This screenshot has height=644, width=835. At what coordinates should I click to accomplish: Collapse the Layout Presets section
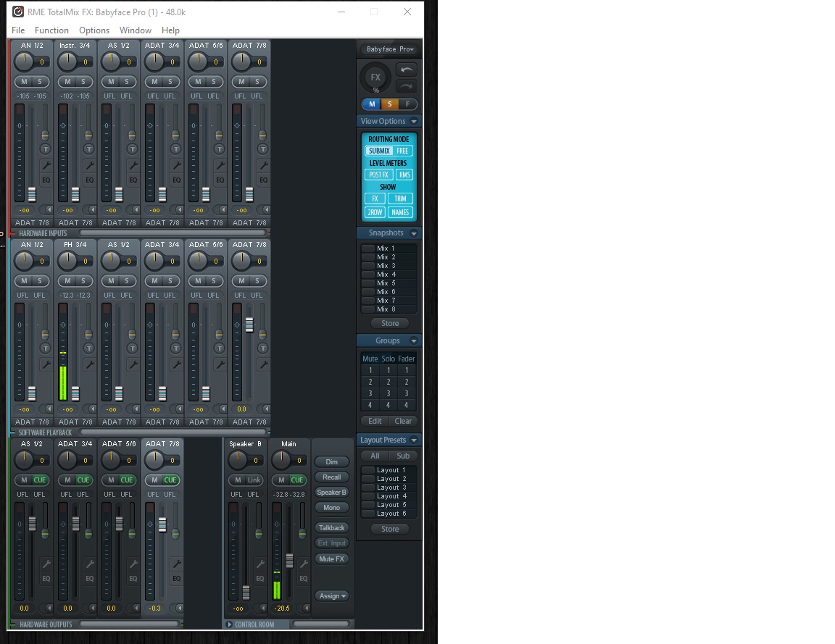tap(414, 440)
